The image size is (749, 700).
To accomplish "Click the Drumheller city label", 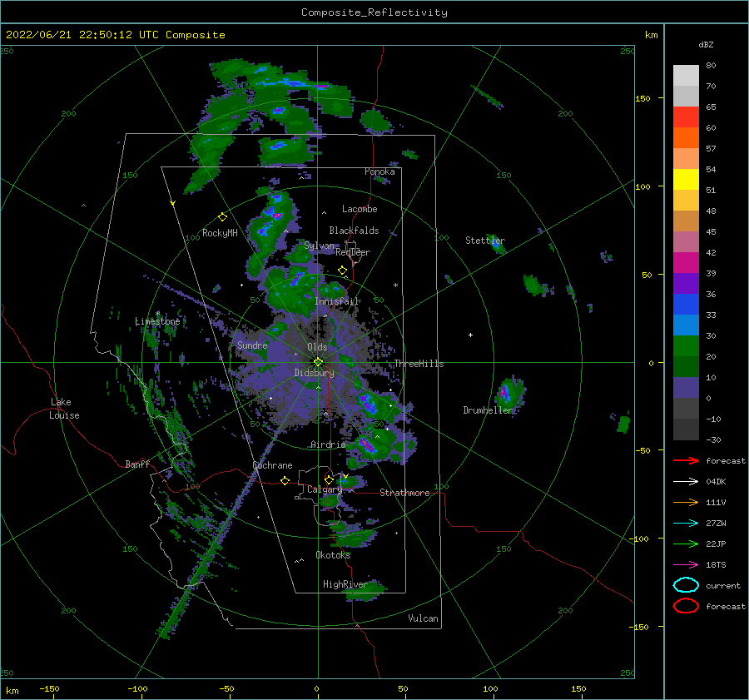I will [x=487, y=410].
